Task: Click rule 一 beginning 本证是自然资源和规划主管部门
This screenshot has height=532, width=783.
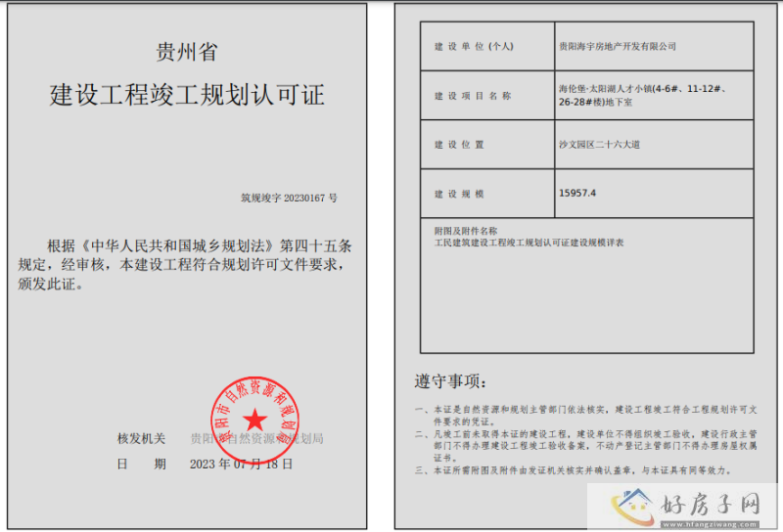Action: (585, 416)
